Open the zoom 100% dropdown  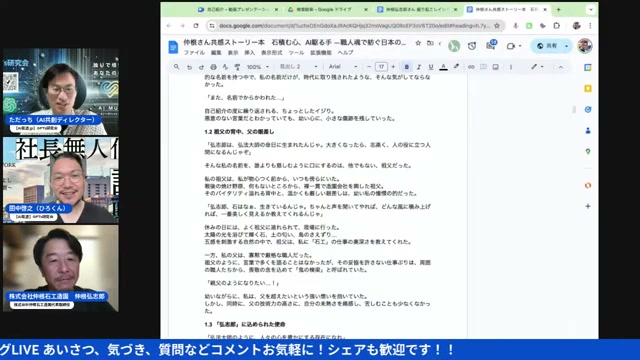(x=257, y=67)
